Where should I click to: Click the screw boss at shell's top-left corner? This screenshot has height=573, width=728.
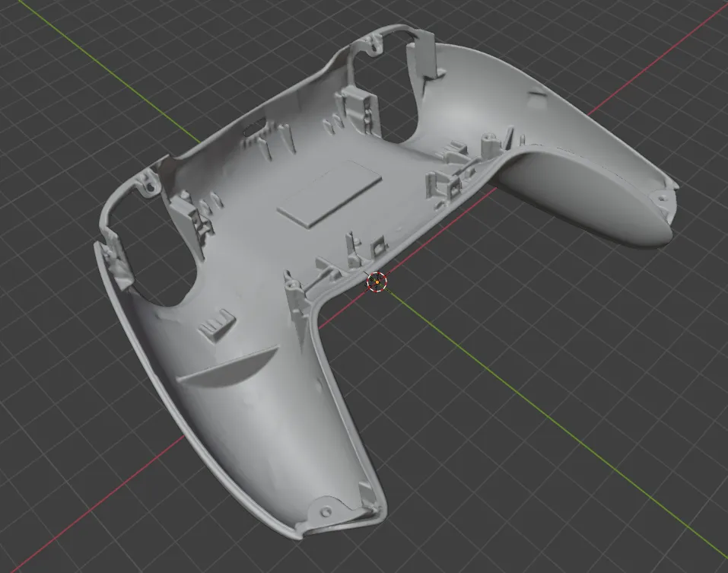tap(148, 183)
